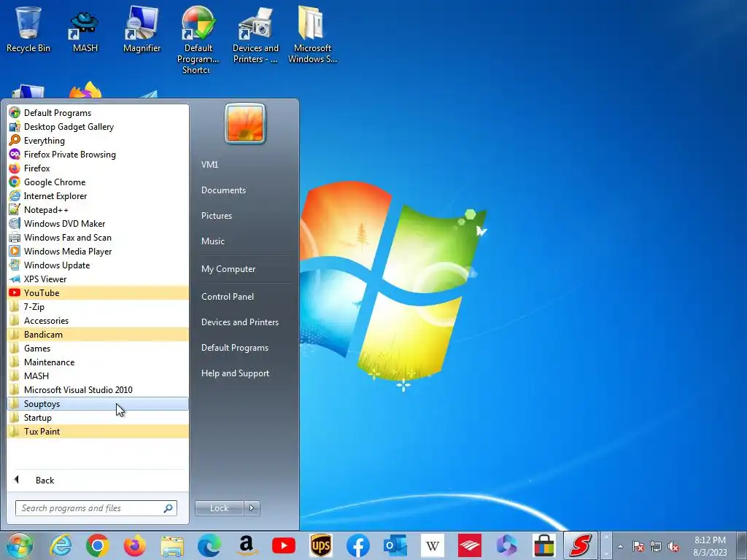Open Firefox taskbar icon
This screenshot has width=747, height=560.
click(135, 545)
